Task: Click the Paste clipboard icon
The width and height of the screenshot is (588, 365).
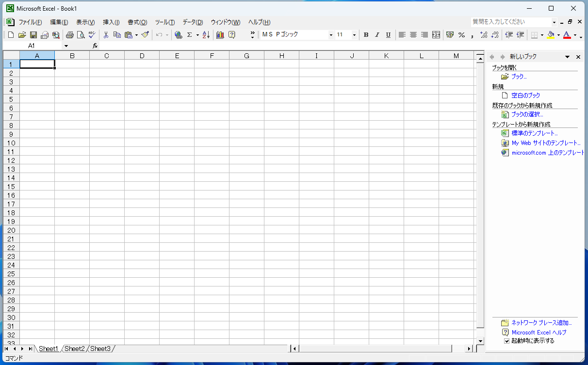Action: (x=129, y=35)
